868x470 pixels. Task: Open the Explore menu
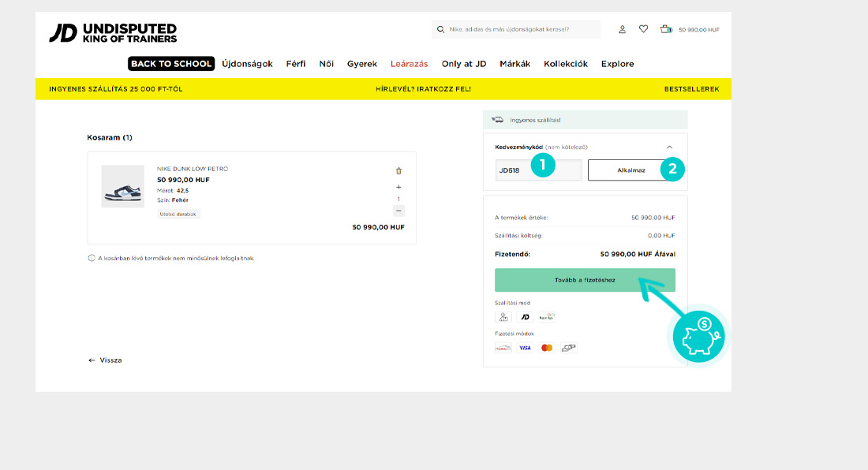618,64
